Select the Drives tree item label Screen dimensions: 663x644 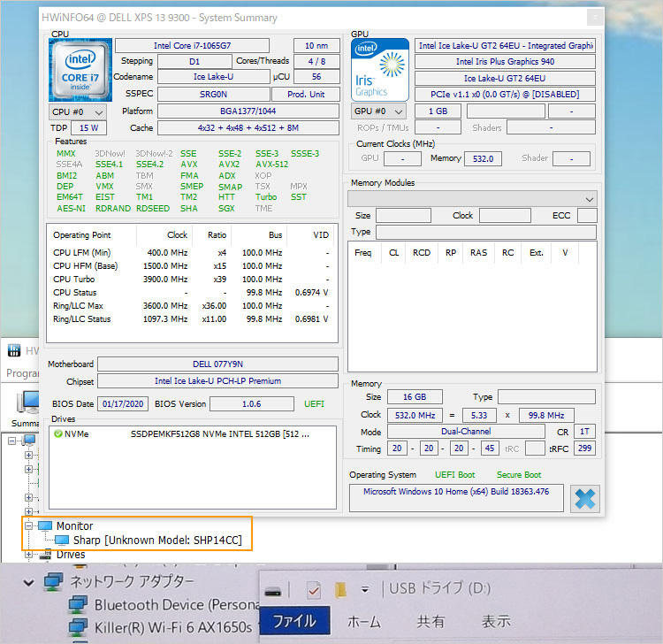pos(71,555)
